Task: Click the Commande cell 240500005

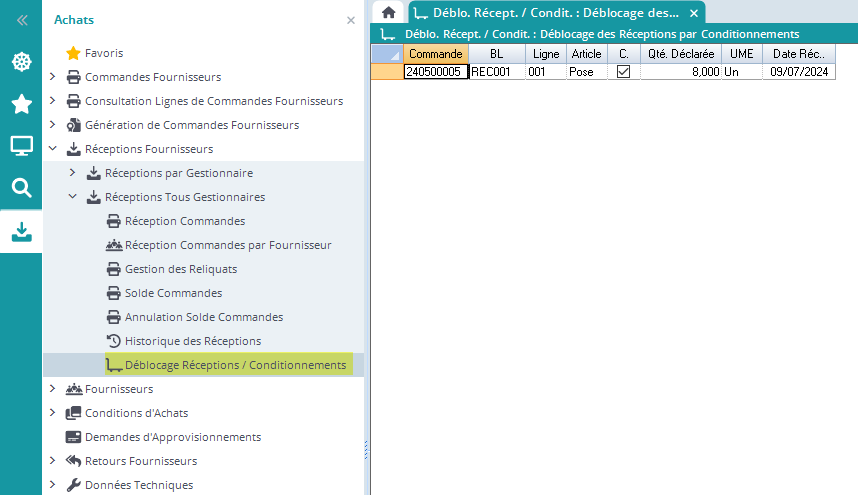Action: 435,72
